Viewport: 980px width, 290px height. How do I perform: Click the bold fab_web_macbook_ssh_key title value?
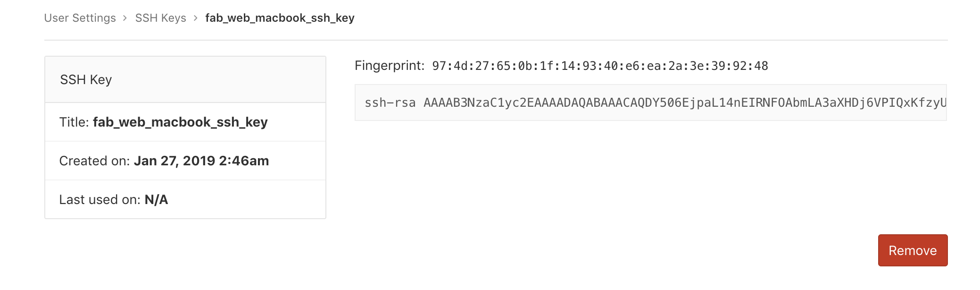point(180,122)
